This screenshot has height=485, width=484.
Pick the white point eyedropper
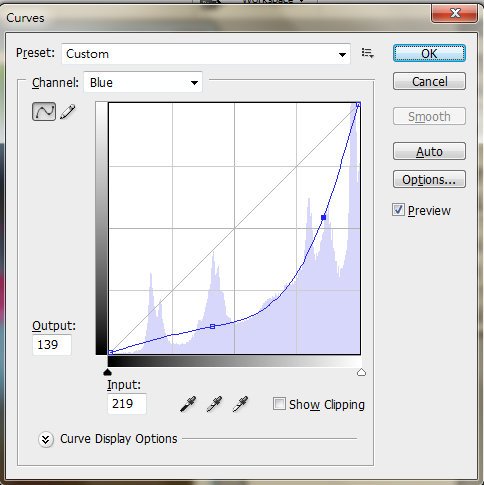pyautogui.click(x=240, y=404)
